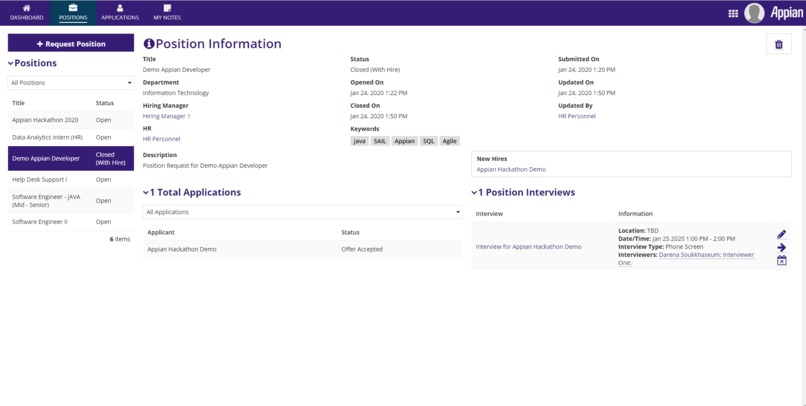Click the Information Technology department value
The width and height of the screenshot is (806, 406).
click(176, 93)
